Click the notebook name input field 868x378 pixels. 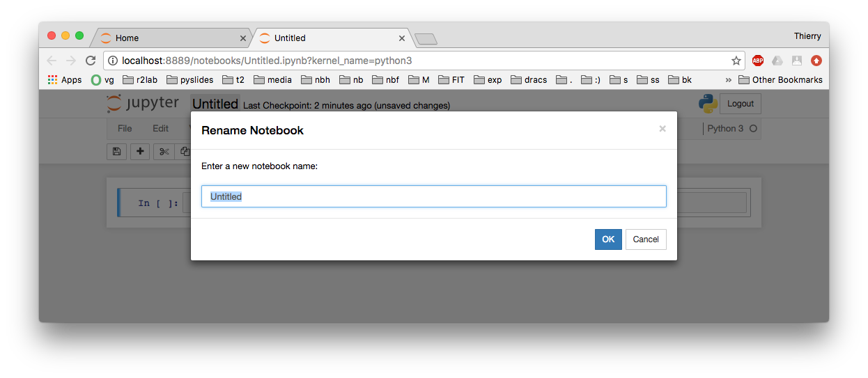[x=434, y=196]
